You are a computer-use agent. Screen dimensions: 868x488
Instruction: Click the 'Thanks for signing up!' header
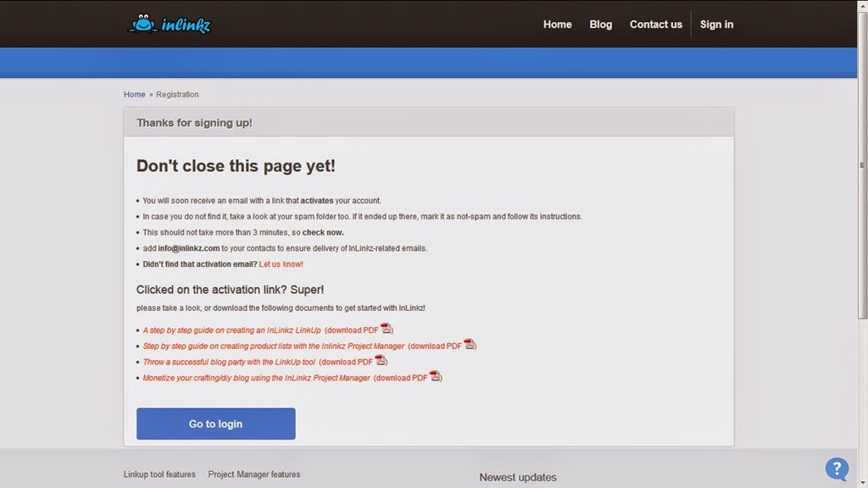(x=194, y=123)
